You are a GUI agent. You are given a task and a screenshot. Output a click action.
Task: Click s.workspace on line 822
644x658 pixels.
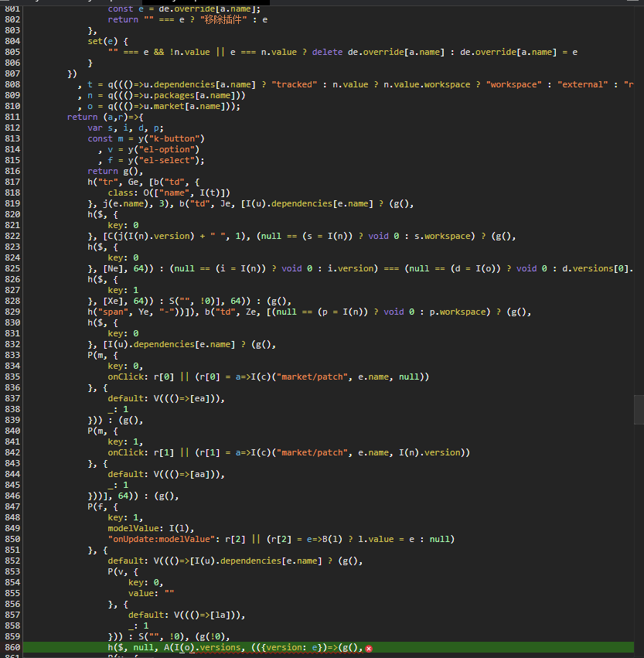point(443,237)
